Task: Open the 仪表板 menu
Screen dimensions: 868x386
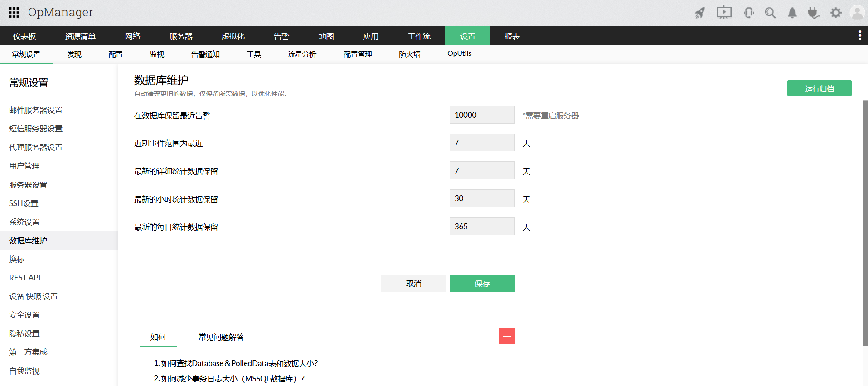Action: (24, 36)
